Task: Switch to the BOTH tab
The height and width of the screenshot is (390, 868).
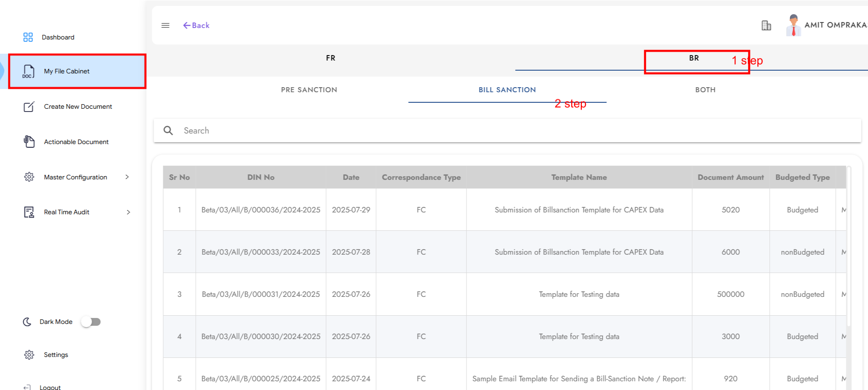Action: click(x=705, y=90)
